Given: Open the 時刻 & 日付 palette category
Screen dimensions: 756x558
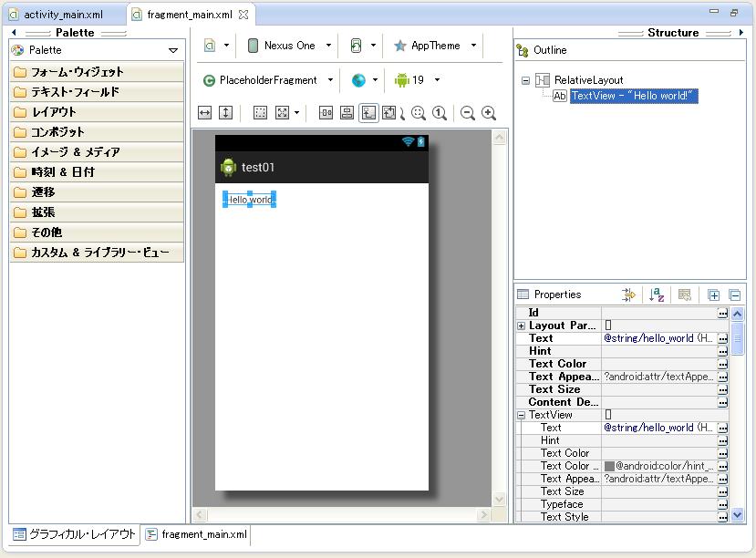Looking at the screenshot, I should [97, 172].
